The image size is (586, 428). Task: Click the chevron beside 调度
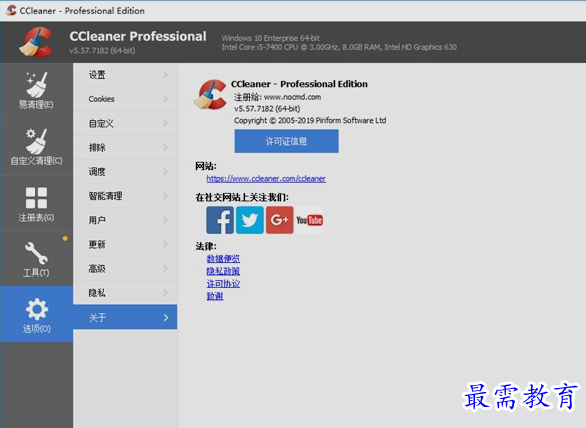coord(165,172)
